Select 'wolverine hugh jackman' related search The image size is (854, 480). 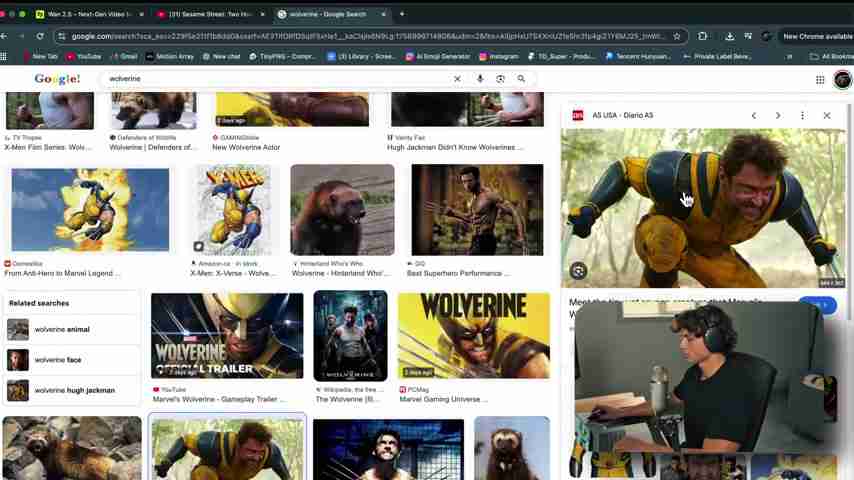click(74, 390)
